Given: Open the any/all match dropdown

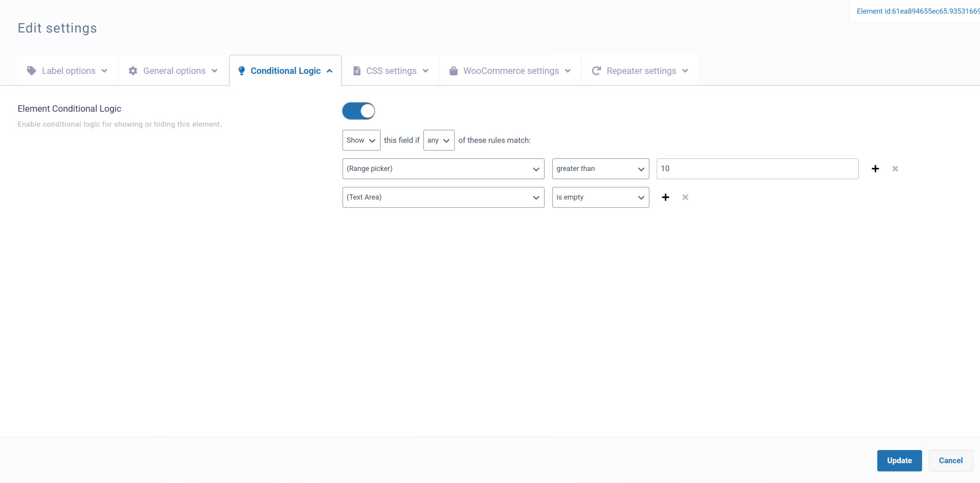Looking at the screenshot, I should tap(439, 140).
